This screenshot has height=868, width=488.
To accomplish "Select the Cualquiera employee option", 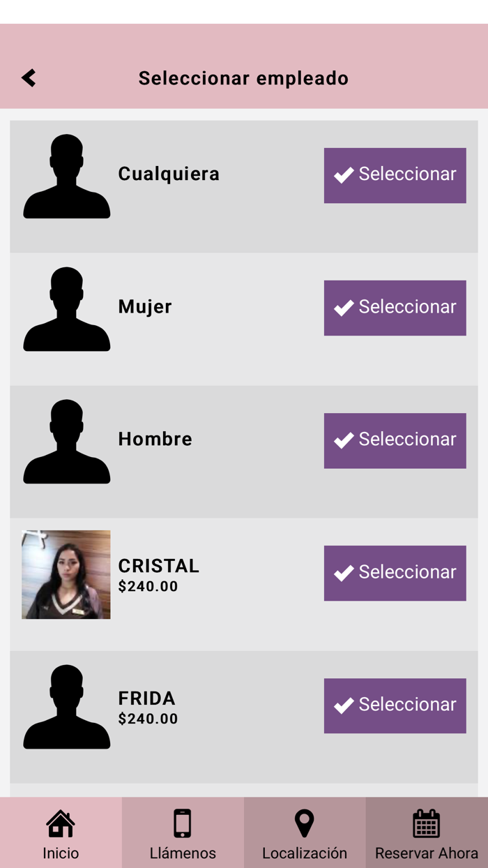I will point(395,175).
